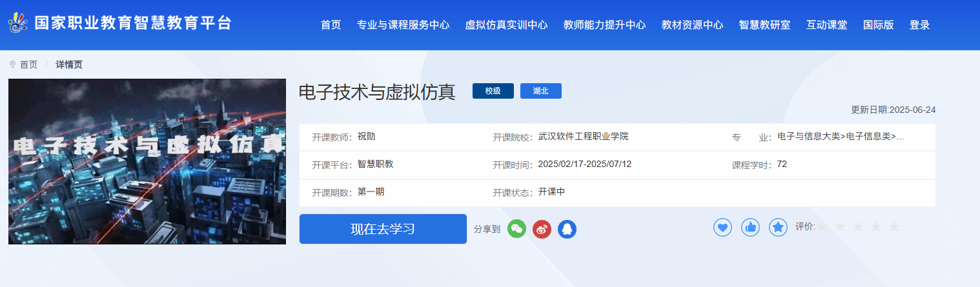Click 登录 to sign in

coord(919,25)
